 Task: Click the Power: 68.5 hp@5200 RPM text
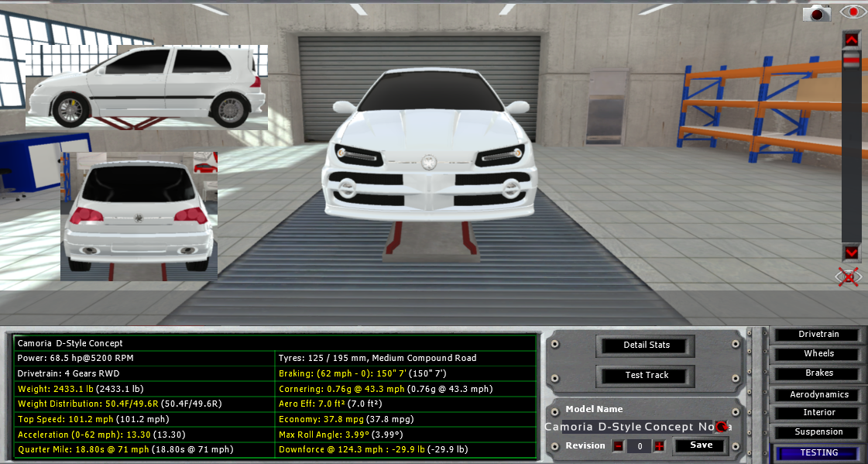(x=75, y=358)
